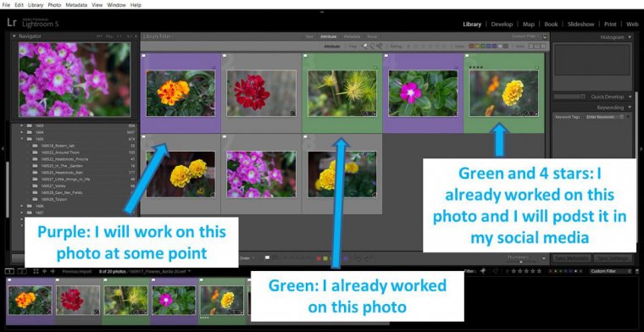Filter by the red color label swatch
The width and height of the screenshot is (644, 332).
tap(471, 47)
